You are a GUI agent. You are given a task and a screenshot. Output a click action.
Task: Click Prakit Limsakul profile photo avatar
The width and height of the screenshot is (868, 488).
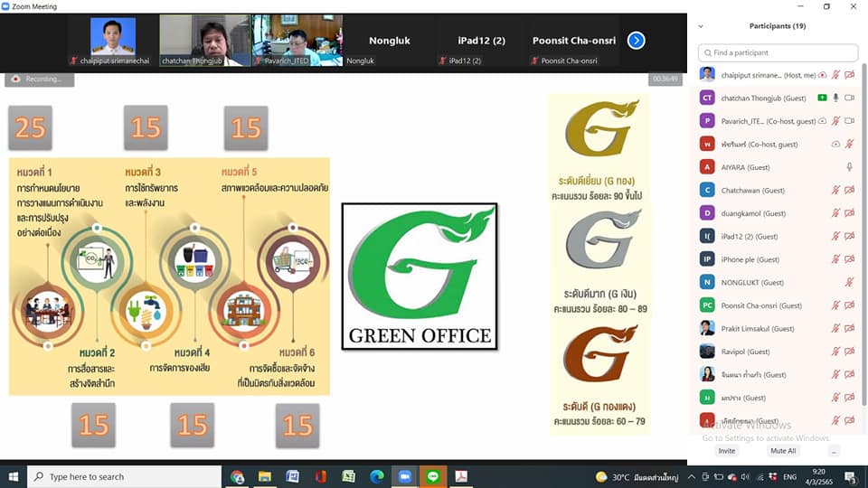707,328
